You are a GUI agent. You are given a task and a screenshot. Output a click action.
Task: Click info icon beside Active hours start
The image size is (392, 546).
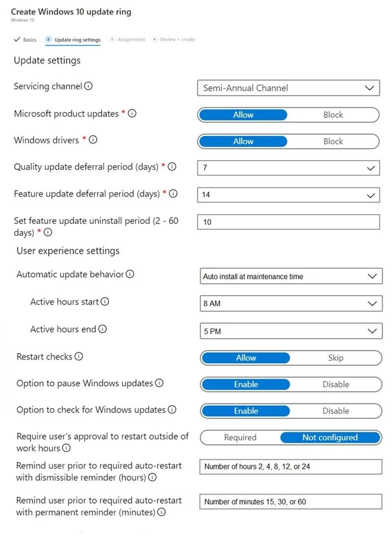105,302
